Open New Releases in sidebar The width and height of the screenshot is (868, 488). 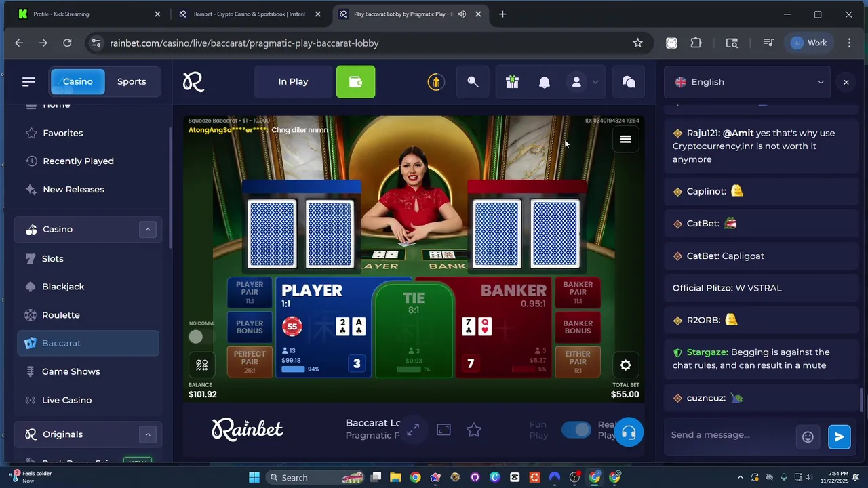click(x=73, y=189)
